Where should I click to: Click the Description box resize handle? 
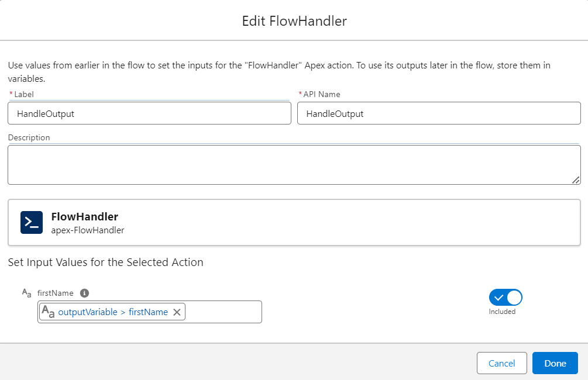coord(576,180)
